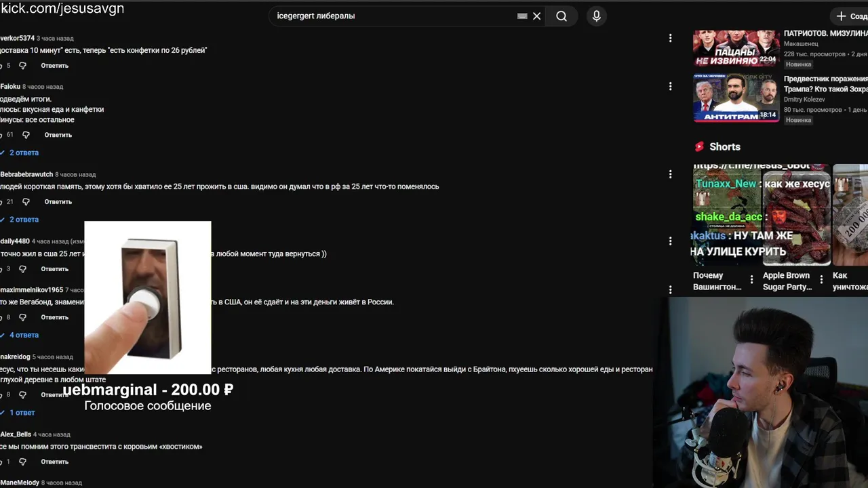Dislike the comment by verkor5374
868x488 pixels.
(x=22, y=66)
